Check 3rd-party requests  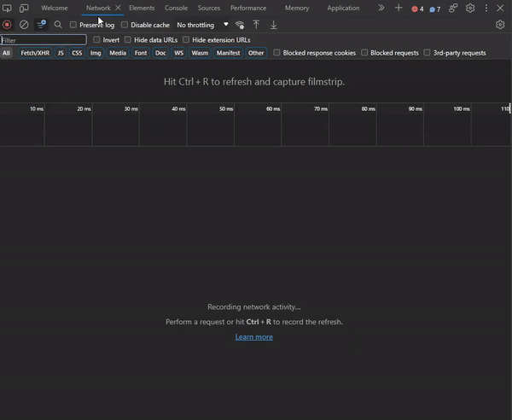[x=427, y=52]
